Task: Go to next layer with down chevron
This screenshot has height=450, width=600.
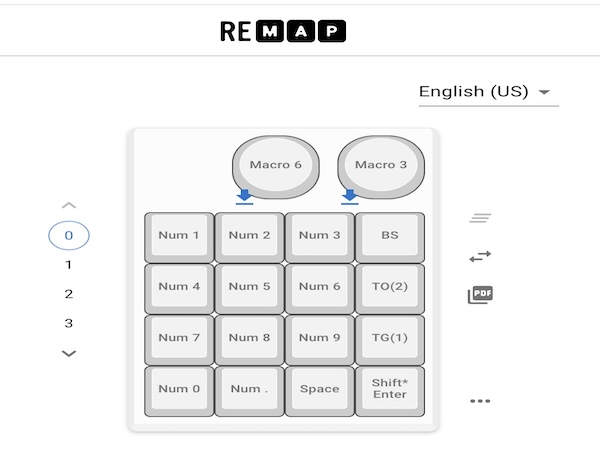Action: click(x=69, y=353)
